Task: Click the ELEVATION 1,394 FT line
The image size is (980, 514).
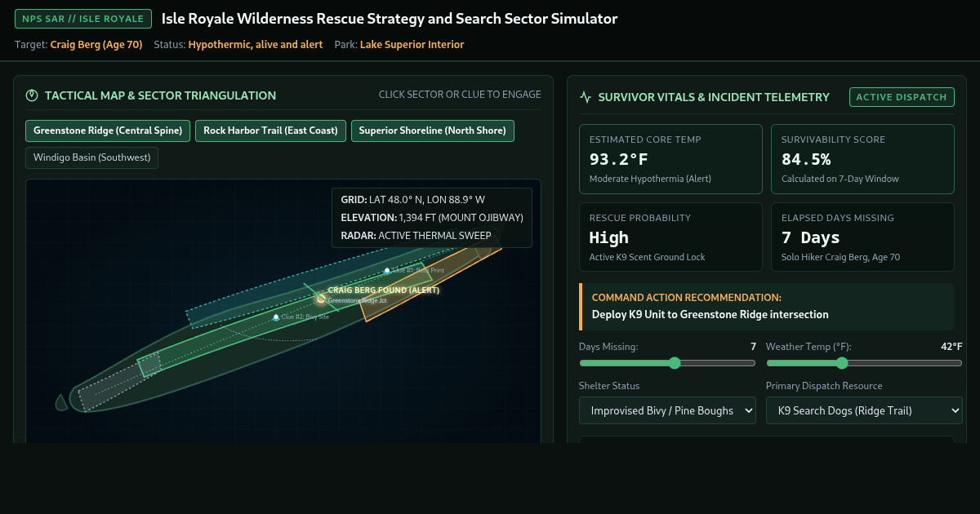Action: pyautogui.click(x=432, y=218)
